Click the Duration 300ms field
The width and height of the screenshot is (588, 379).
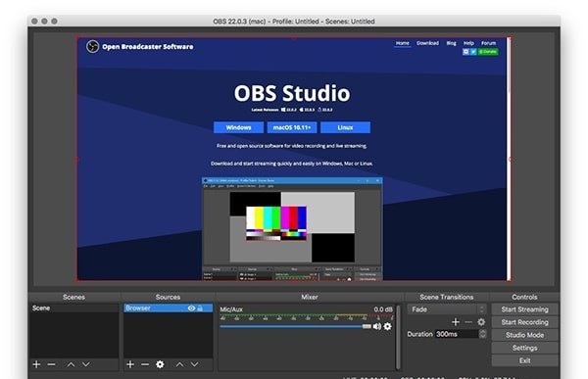pyautogui.click(x=457, y=334)
